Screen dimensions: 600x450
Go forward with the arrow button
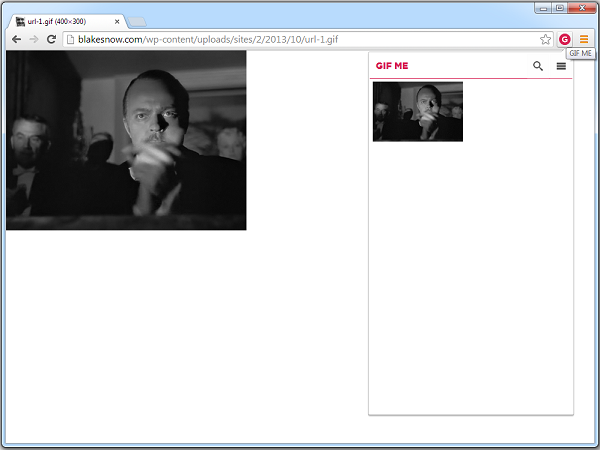(x=34, y=39)
